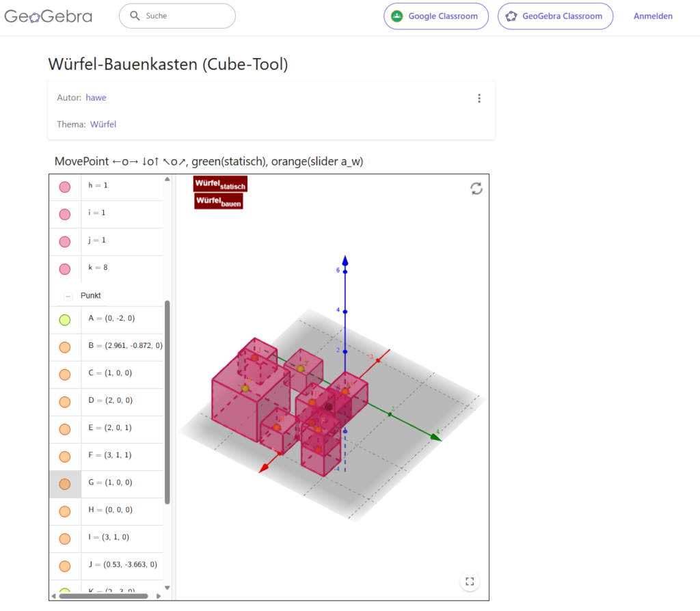Collapse the Punkt group
The width and height of the screenshot is (700, 611).
[68, 297]
